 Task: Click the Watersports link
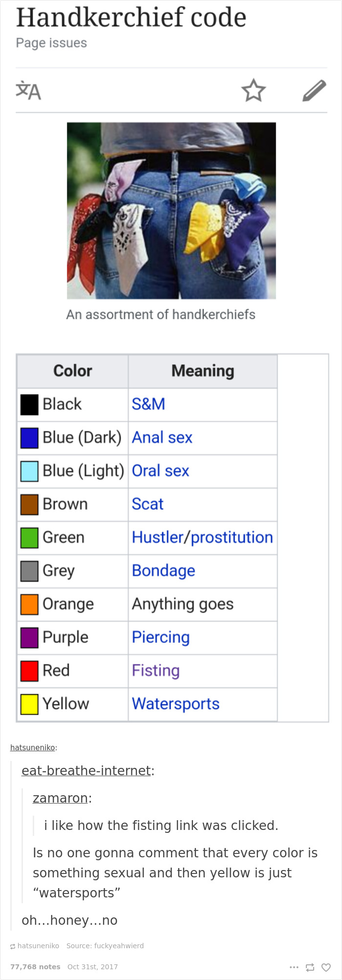(175, 703)
